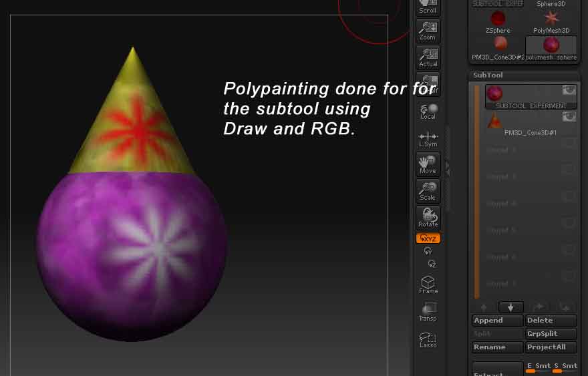The image size is (588, 376).
Task: Activate the Rotate view tool
Action: tap(428, 218)
